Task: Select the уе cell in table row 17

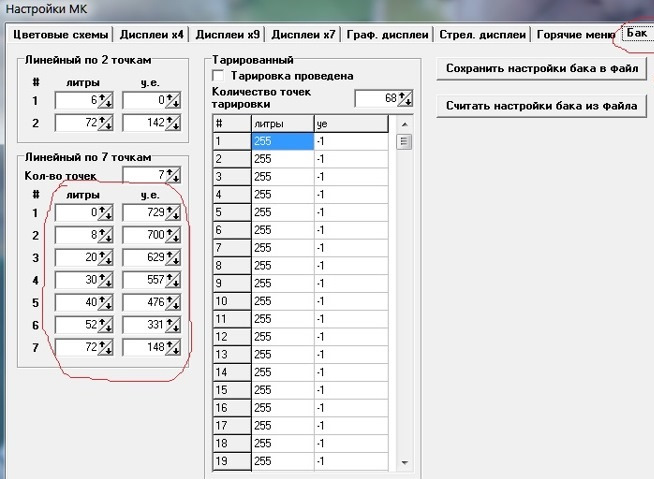Action: [x=351, y=426]
